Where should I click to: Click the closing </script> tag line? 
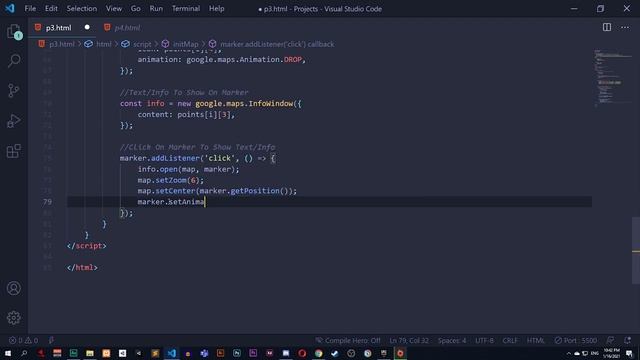87,246
